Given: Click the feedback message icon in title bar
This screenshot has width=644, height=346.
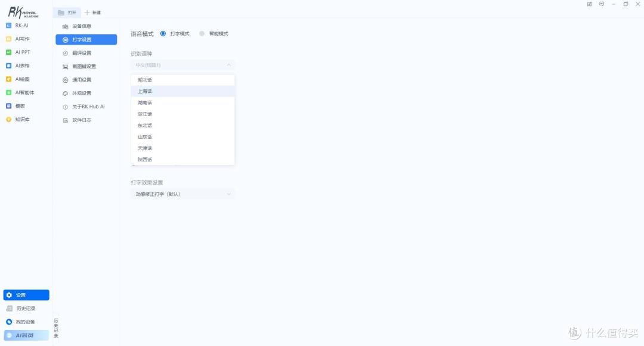Looking at the screenshot, I should (602, 4).
